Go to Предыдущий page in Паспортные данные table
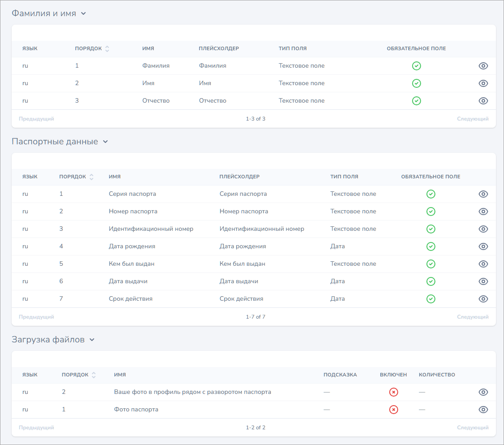The height and width of the screenshot is (445, 504). click(x=36, y=317)
